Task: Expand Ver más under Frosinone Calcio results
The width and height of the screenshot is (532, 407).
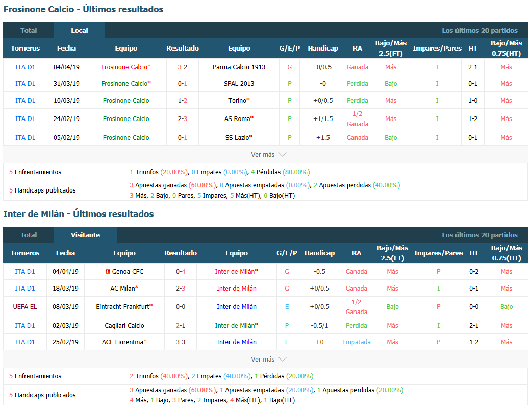Action: [268, 155]
